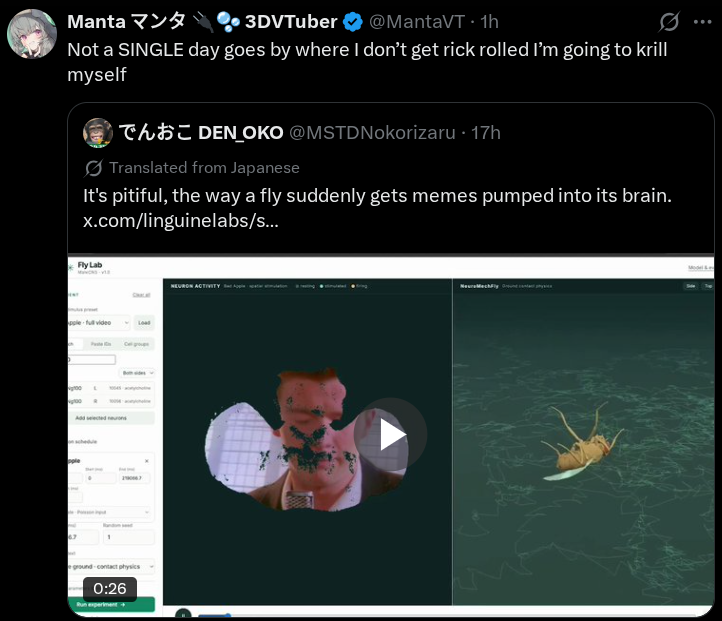Viewport: 722px width, 621px height.
Task: Open the x.com/linguinelabs link
Action: (x=180, y=221)
